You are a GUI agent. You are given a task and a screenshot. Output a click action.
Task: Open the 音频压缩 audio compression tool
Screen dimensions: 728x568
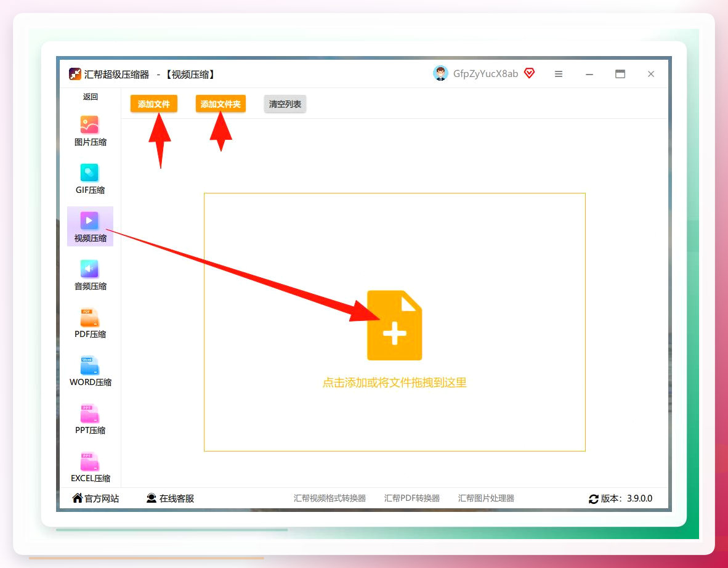click(x=90, y=275)
